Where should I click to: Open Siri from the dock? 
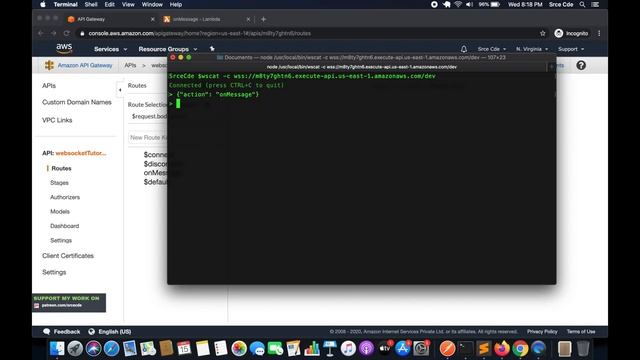pyautogui.click(x=93, y=349)
